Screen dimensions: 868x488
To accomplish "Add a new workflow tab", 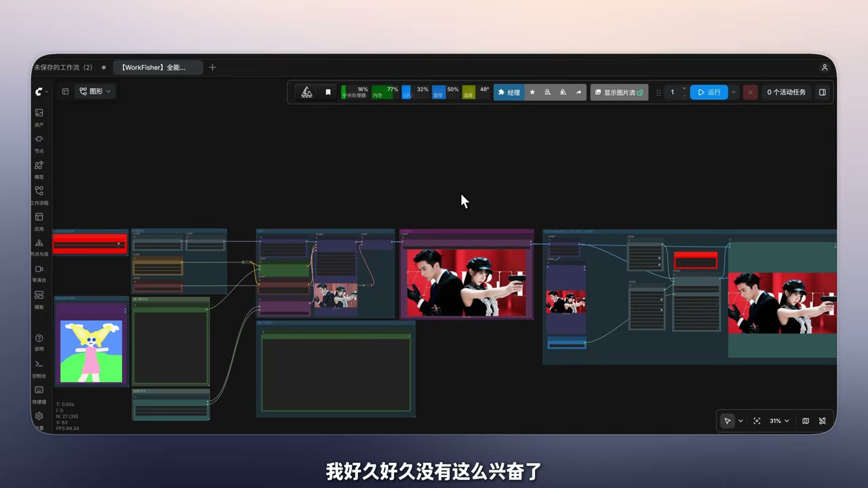I will 212,67.
